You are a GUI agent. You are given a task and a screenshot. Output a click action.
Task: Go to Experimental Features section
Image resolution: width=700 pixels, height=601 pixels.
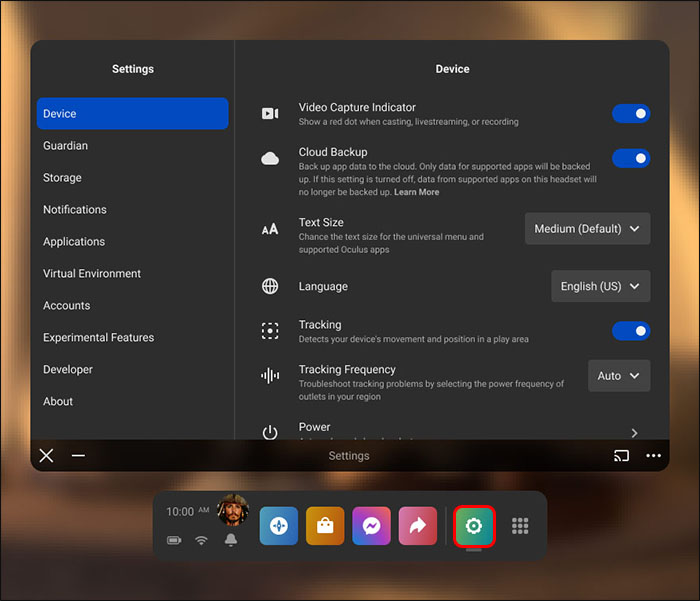tap(98, 338)
